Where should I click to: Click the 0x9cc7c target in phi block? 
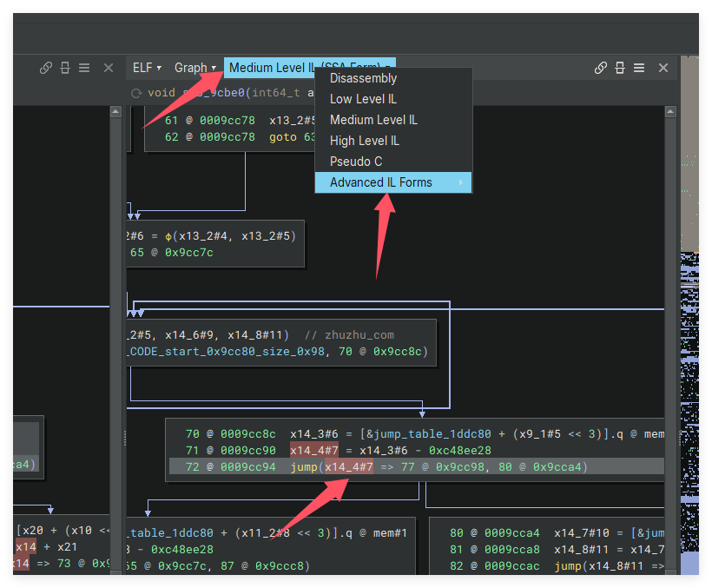tap(189, 253)
